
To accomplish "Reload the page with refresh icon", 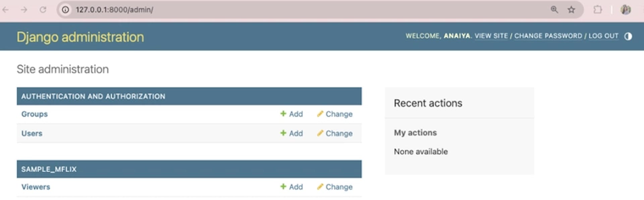I will coord(43,10).
